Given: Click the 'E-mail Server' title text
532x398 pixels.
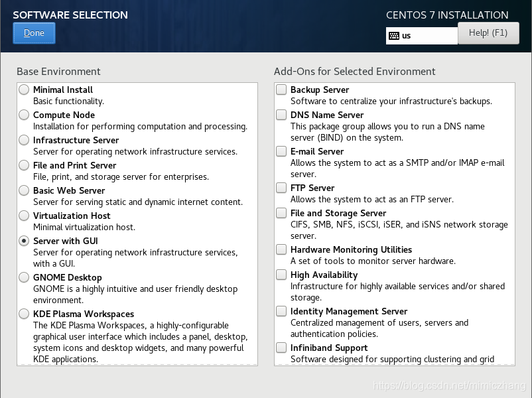Looking at the screenshot, I should [317, 152].
